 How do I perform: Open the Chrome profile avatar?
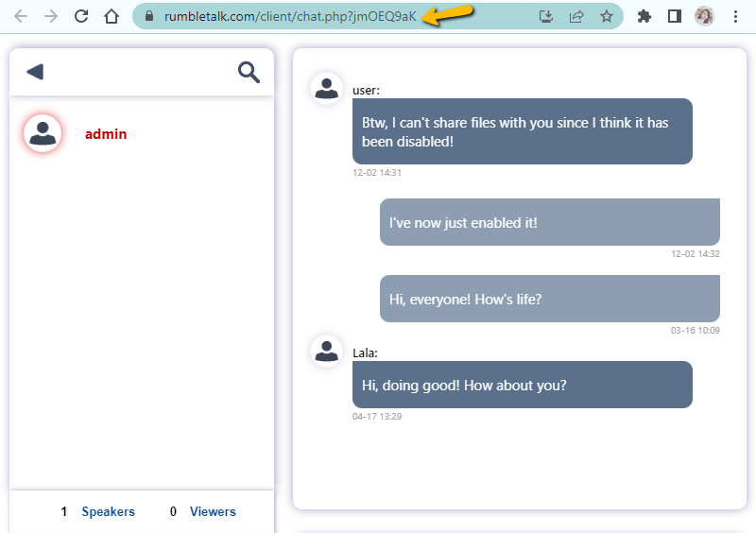click(x=704, y=16)
